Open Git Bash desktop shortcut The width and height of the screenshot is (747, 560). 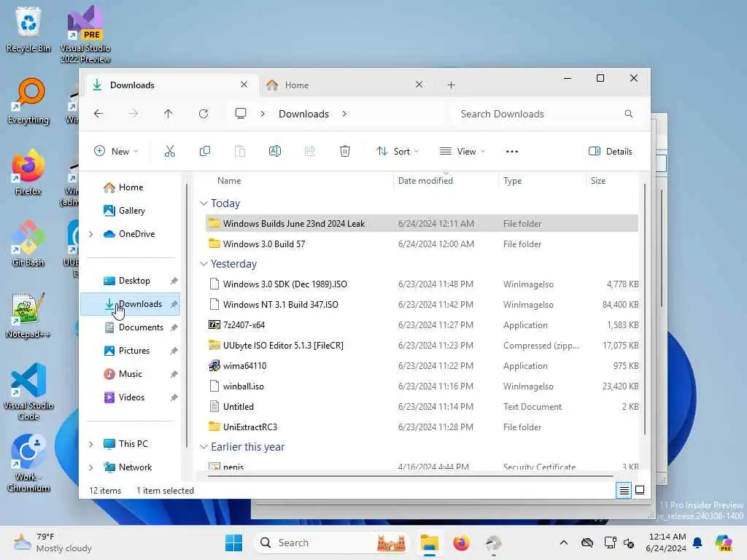coord(28,244)
